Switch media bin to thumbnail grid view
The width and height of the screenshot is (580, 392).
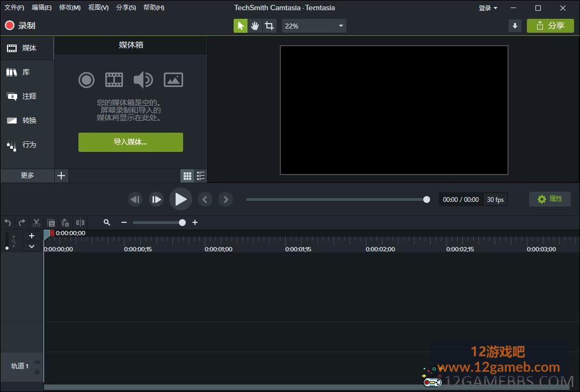pyautogui.click(x=187, y=176)
